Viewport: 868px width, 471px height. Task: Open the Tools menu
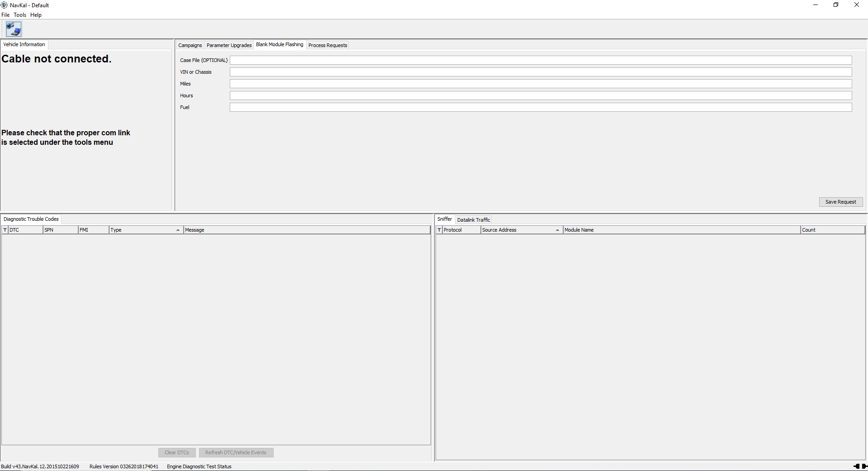pyautogui.click(x=20, y=15)
